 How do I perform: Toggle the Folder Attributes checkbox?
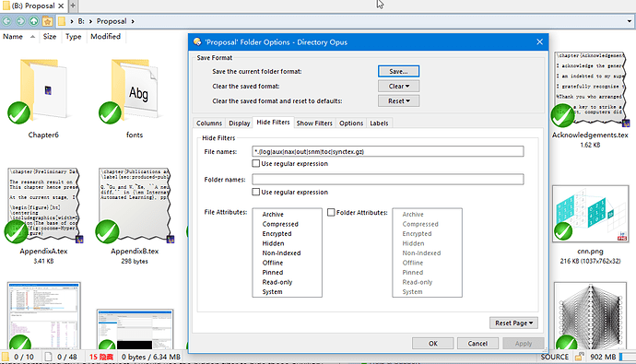(x=331, y=212)
